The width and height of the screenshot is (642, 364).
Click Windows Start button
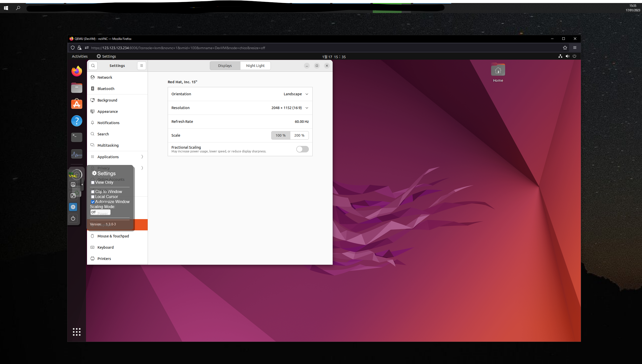point(6,8)
